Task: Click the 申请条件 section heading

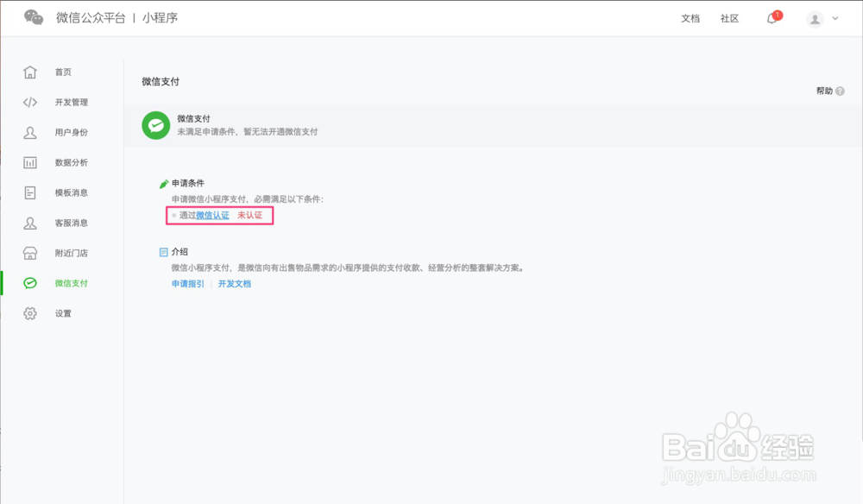Action: coord(187,183)
